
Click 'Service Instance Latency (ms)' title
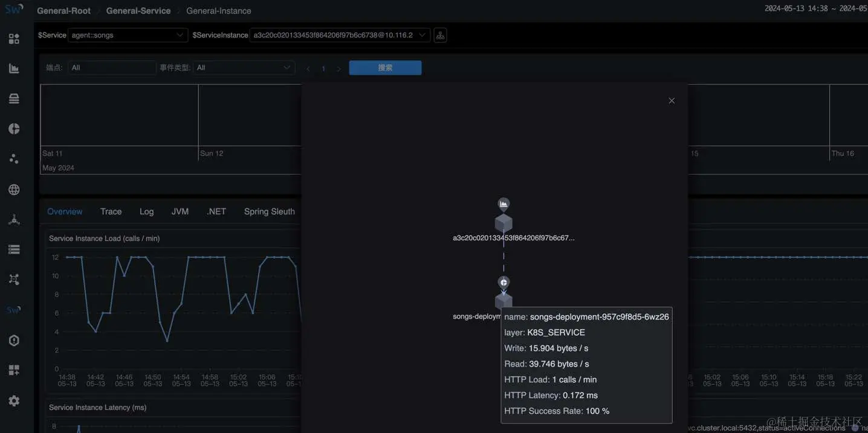pyautogui.click(x=97, y=408)
